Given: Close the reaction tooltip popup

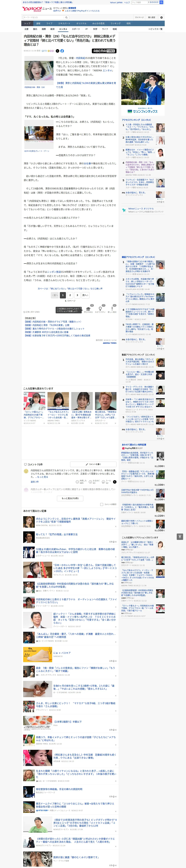Looking at the screenshot, I should (80, 308).
